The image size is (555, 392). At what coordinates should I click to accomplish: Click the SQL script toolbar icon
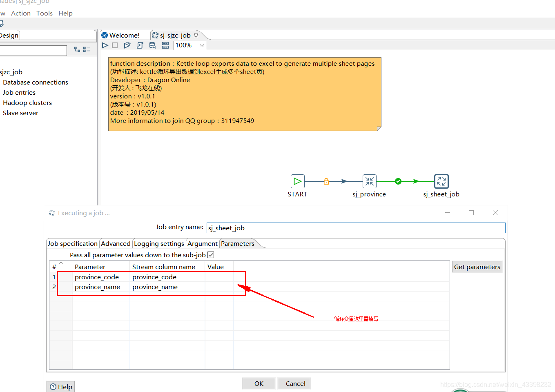[x=140, y=45]
